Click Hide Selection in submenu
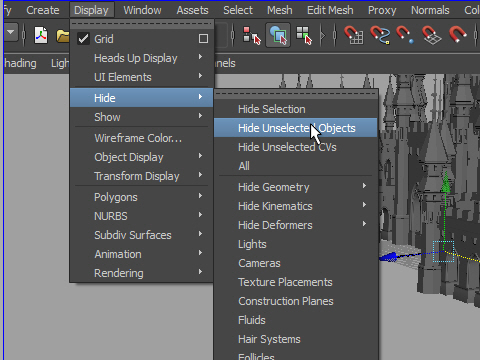Viewport: 480px width, 360px height. tap(296, 109)
